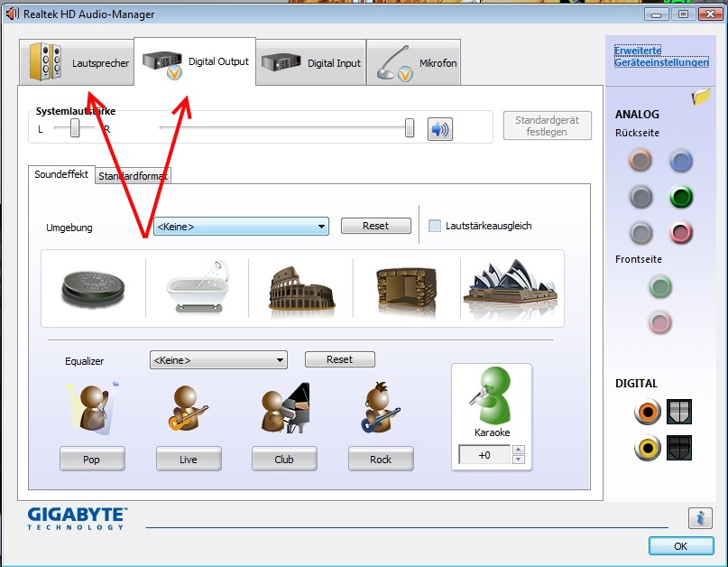Image resolution: width=728 pixels, height=567 pixels.
Task: Enable the Lautstärkeausgleich checkbox
Action: point(435,226)
